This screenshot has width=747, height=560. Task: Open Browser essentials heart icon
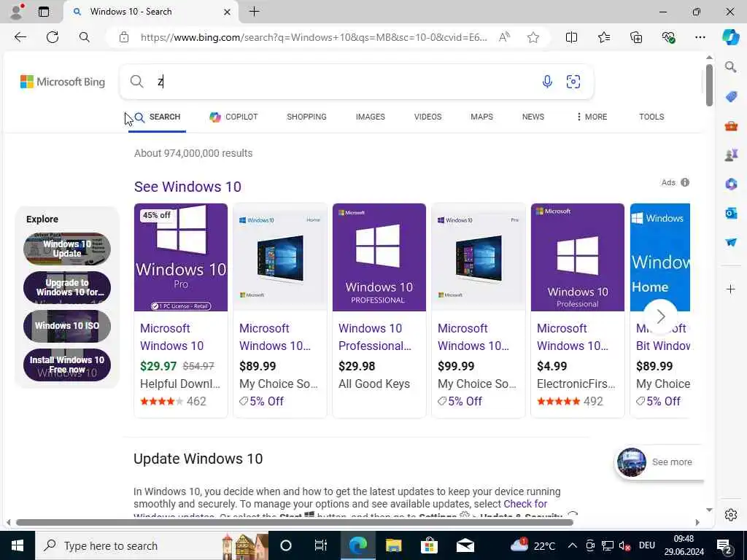pyautogui.click(x=668, y=37)
